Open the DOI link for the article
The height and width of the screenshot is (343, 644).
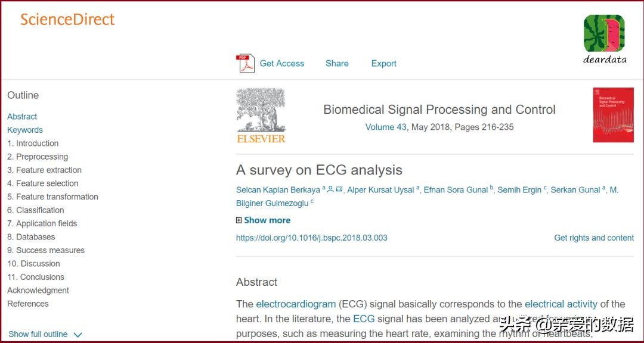312,238
